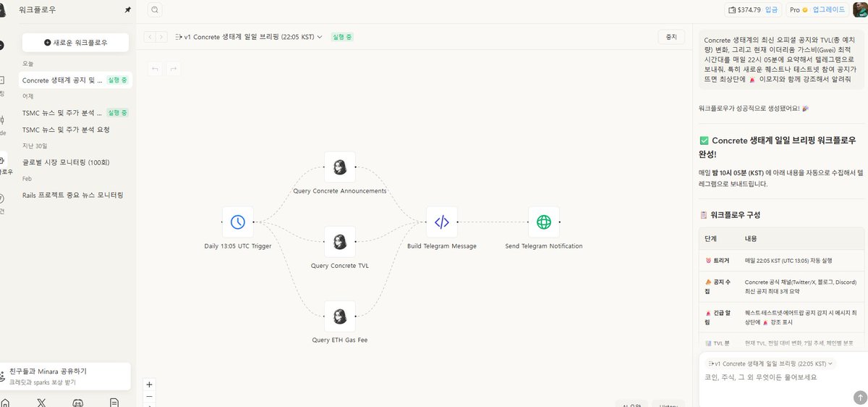Open the 입금 deposit link
The image size is (868, 407).
(772, 10)
